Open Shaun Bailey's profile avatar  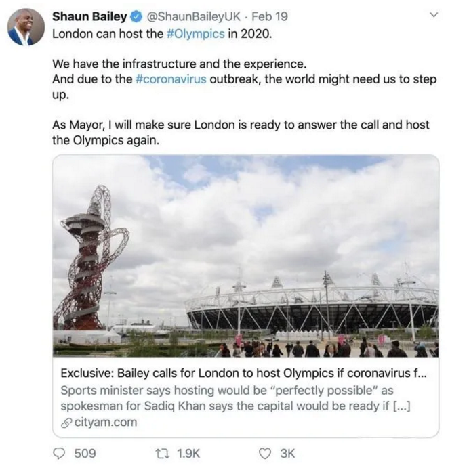click(26, 27)
